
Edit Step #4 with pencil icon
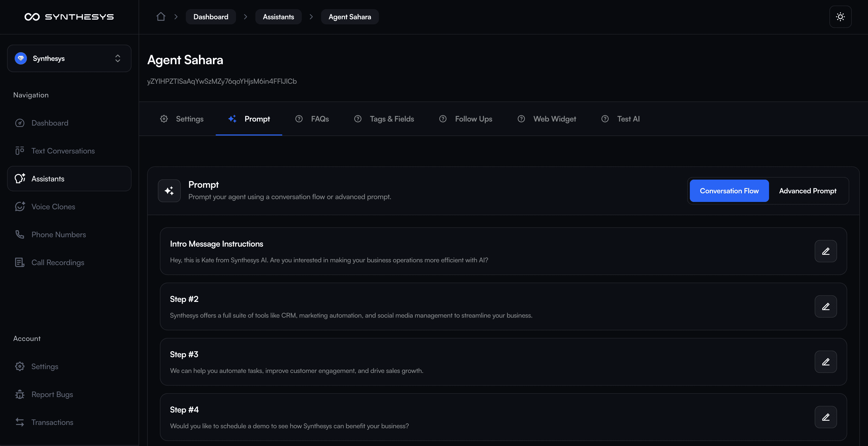pyautogui.click(x=825, y=417)
